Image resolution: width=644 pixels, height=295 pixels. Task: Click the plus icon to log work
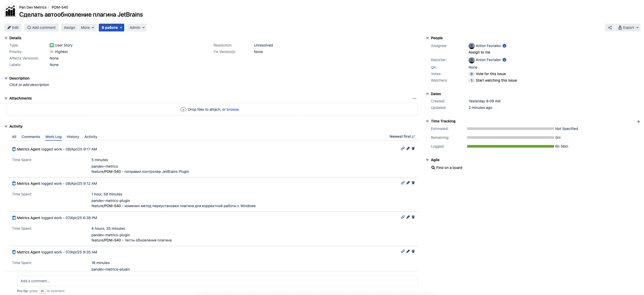638,122
